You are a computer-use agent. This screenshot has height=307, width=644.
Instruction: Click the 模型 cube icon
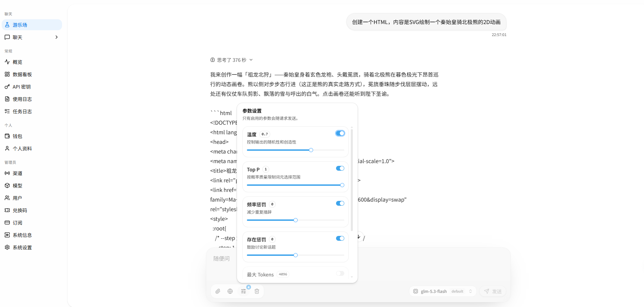point(7,185)
